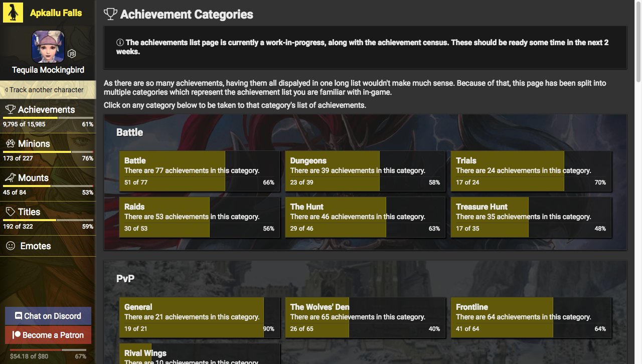The height and width of the screenshot is (364, 642).
Task: Click the Mounts bird icon in sidebar
Action: [10, 177]
